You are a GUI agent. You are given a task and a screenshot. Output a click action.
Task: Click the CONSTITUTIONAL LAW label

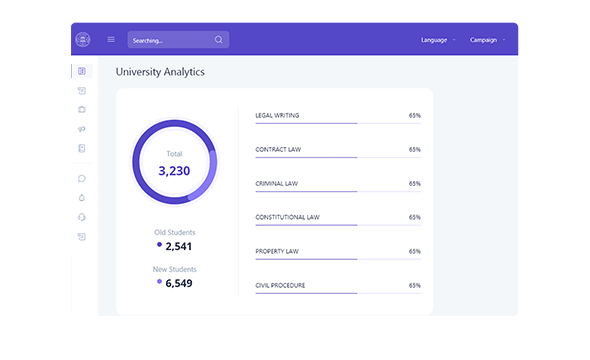tap(287, 217)
